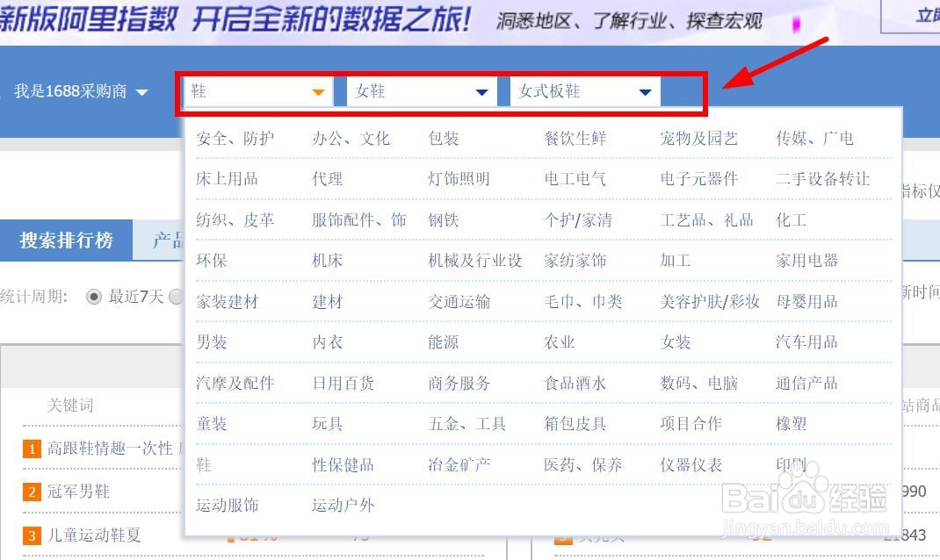Choose 食品酒水 in the list
This screenshot has width=940, height=560.
point(575,384)
